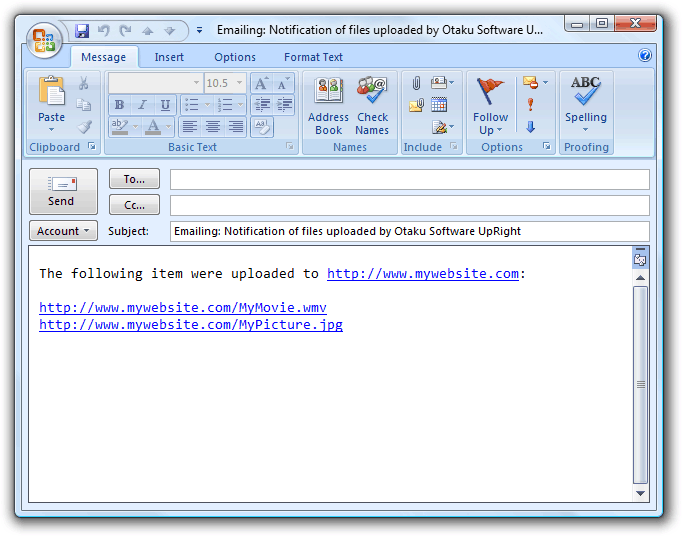Click into the Cc recipients field
The image size is (682, 536).
[x=410, y=205]
